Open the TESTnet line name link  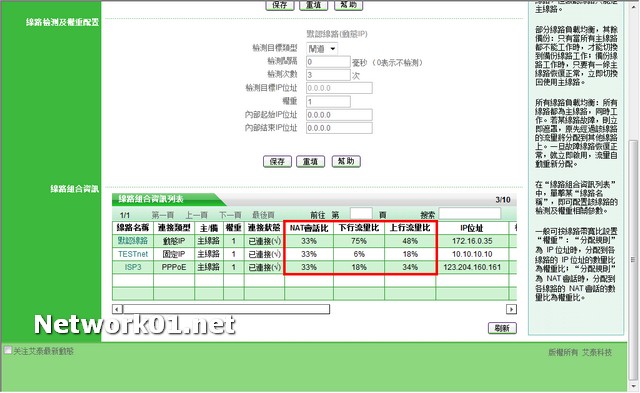(x=133, y=254)
